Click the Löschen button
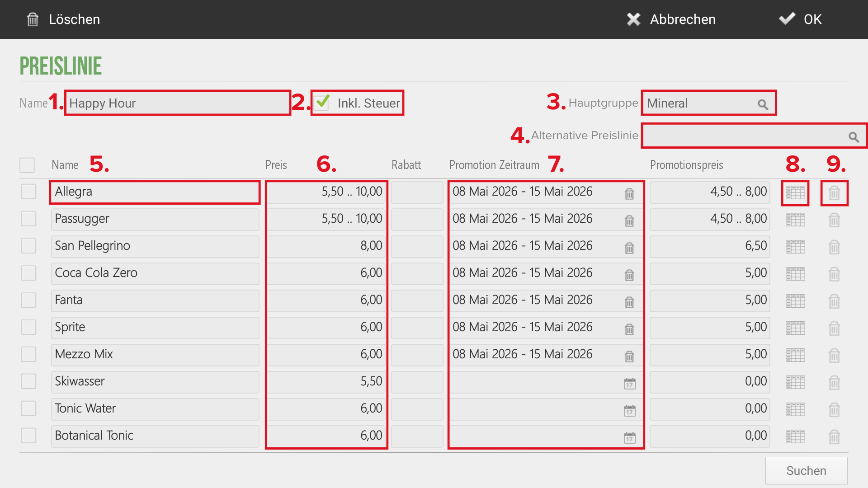This screenshot has height=488, width=868. tap(63, 19)
